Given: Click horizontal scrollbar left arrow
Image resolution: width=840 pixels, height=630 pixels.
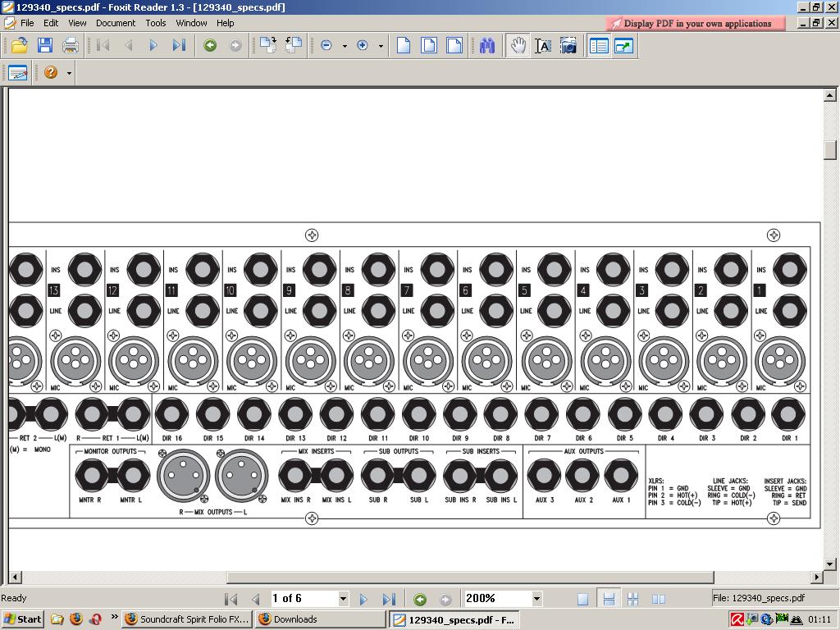Looking at the screenshot, I should coord(15,577).
